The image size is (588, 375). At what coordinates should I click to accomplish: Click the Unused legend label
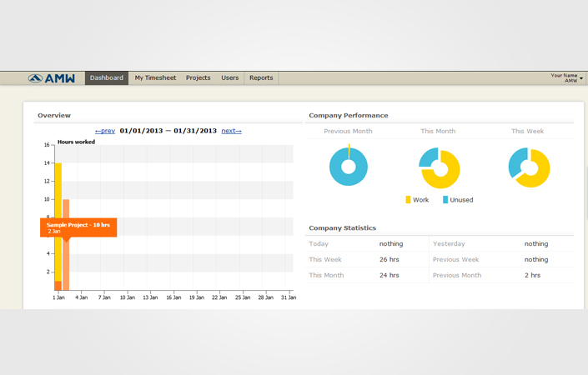coord(461,200)
